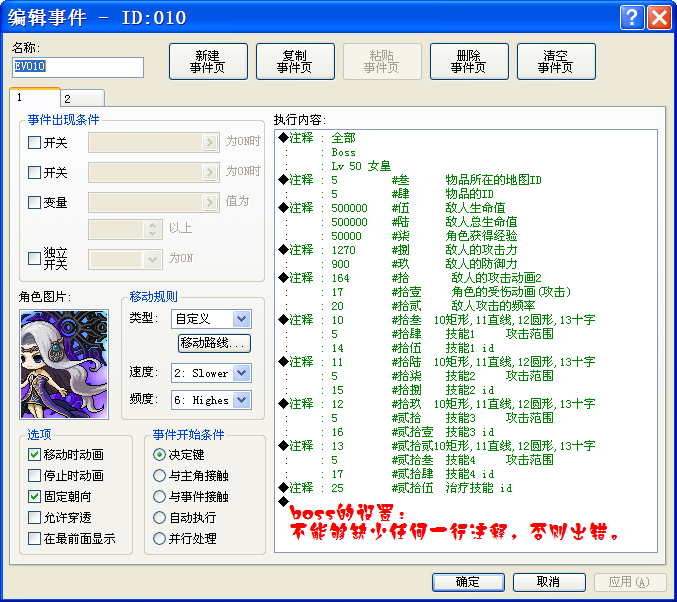
Task: Click the 复制事件页 button
Action: tap(295, 61)
